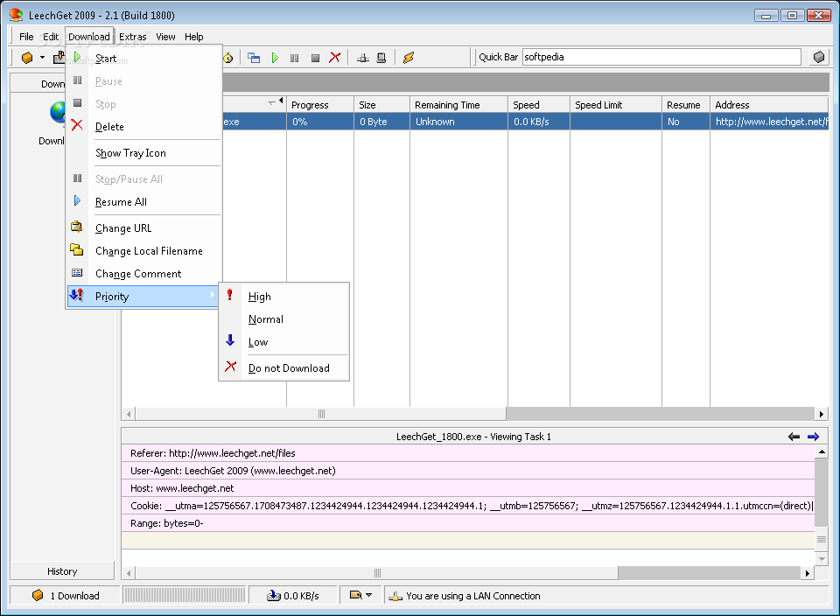Open the status bar speed limit dropdown
Viewport: 840px width, 616px height.
(x=360, y=595)
